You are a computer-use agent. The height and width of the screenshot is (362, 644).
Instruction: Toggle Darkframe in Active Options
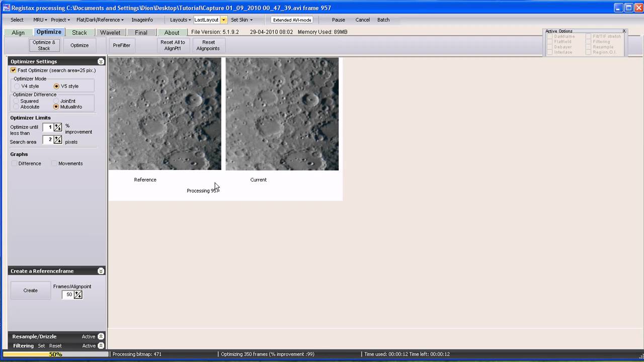[x=550, y=37]
